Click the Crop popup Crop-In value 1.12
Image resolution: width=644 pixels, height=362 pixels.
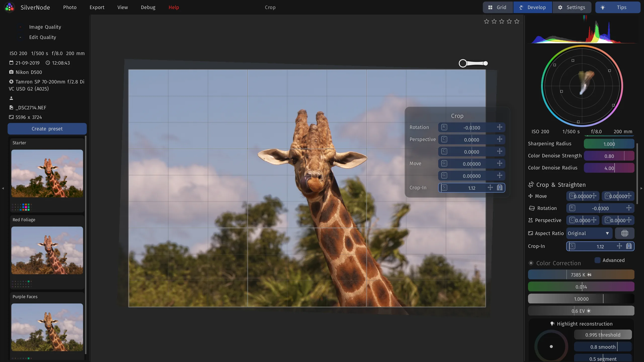point(472,188)
